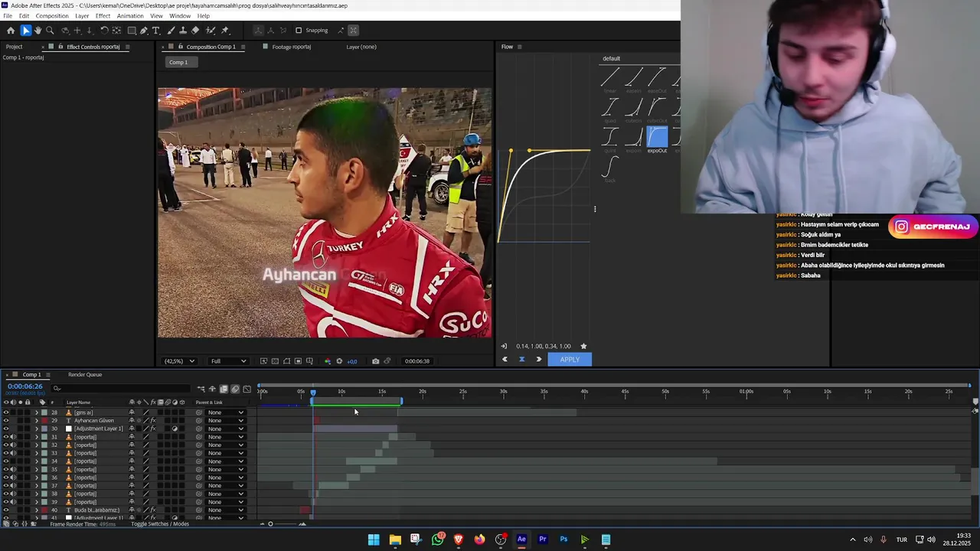Click the Flow previous arrow icon
Image resolution: width=980 pixels, height=551 pixels.
(505, 360)
